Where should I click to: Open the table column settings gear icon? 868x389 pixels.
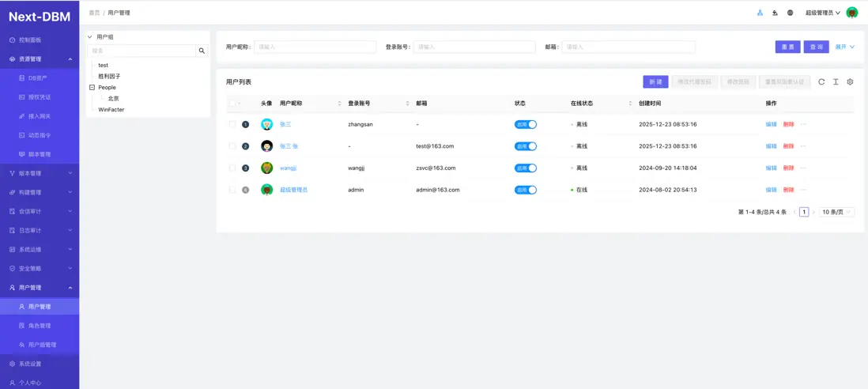(851, 82)
